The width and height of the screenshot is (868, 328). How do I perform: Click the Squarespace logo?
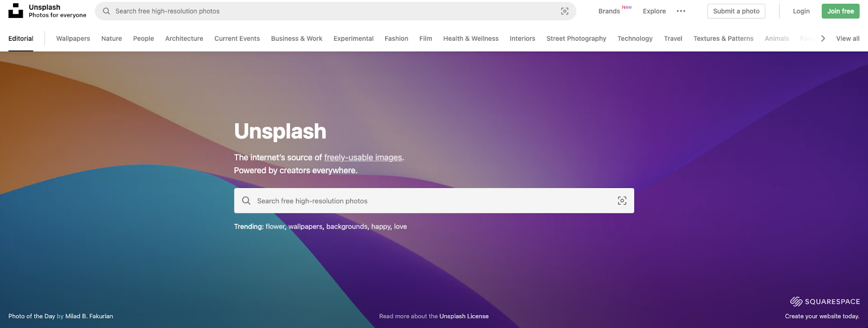825,301
